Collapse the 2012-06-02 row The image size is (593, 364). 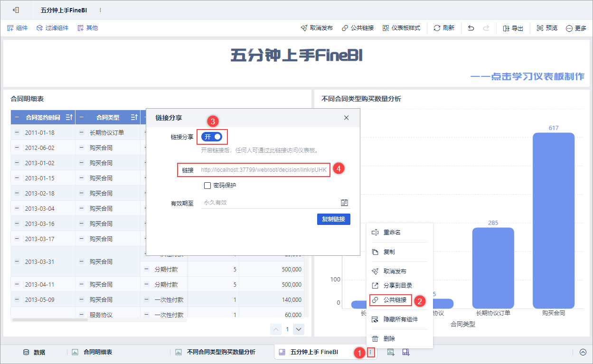[x=17, y=148]
